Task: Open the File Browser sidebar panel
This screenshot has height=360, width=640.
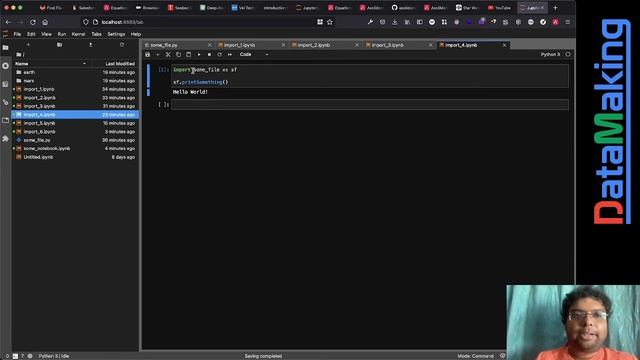Action: point(5,48)
